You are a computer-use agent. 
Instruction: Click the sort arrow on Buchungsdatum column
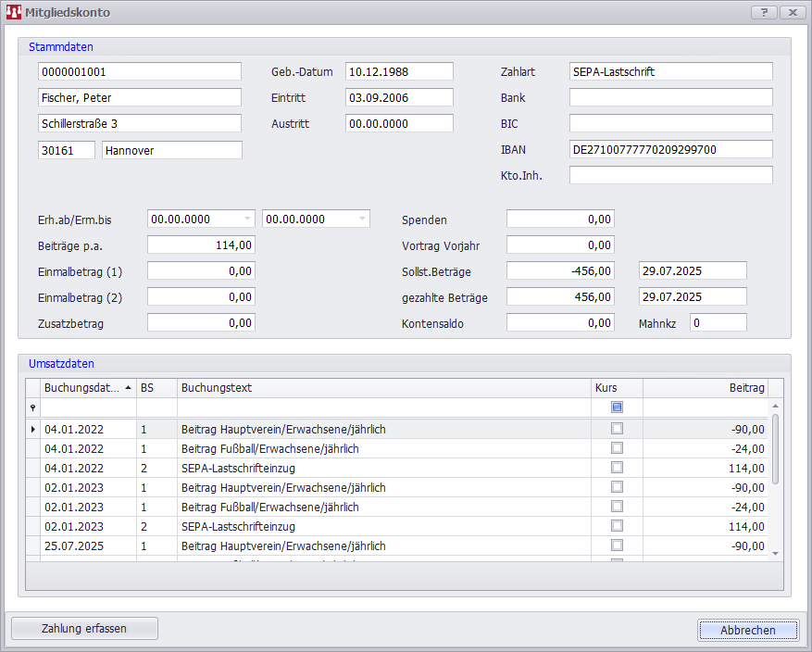point(127,388)
